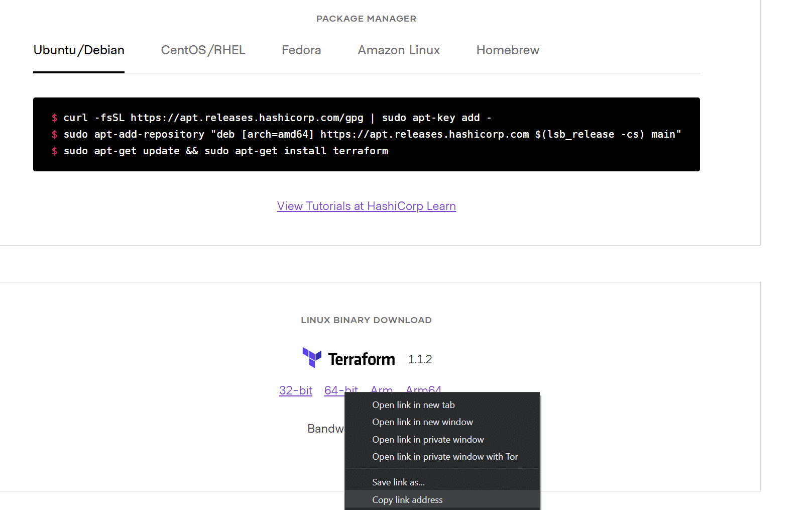Select the Homebrew package manager tab

507,50
